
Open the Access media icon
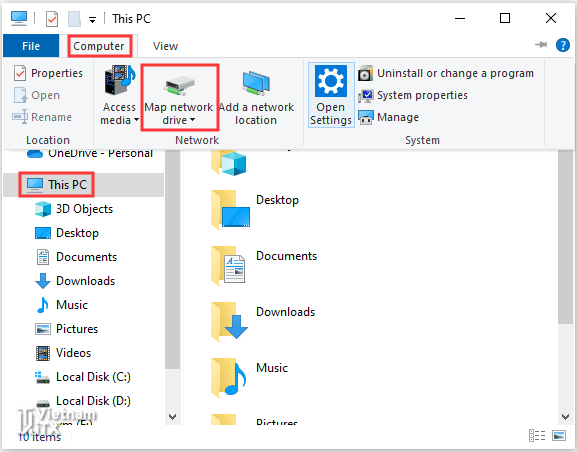click(x=119, y=80)
